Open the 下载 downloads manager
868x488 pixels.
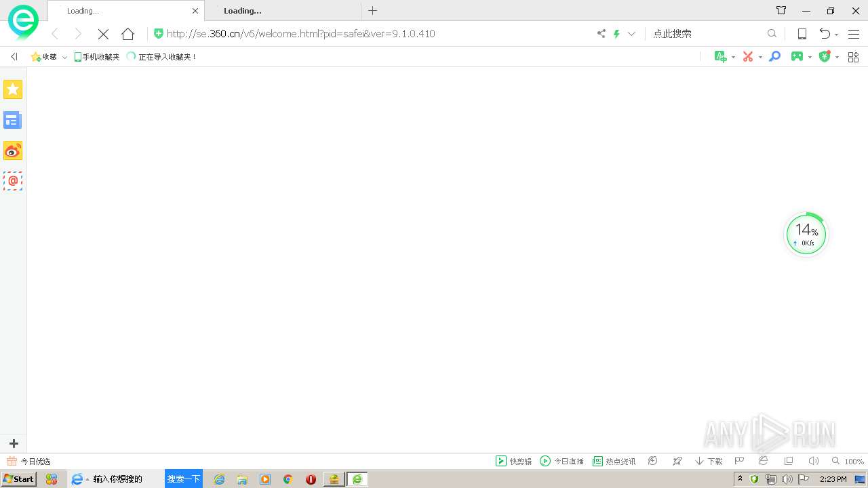tap(709, 461)
